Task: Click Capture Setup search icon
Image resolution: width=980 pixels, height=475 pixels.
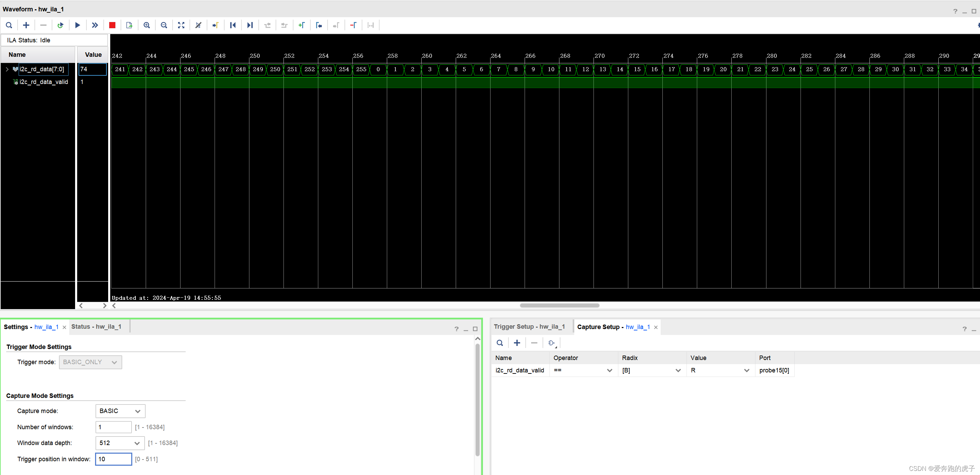Action: coord(499,343)
